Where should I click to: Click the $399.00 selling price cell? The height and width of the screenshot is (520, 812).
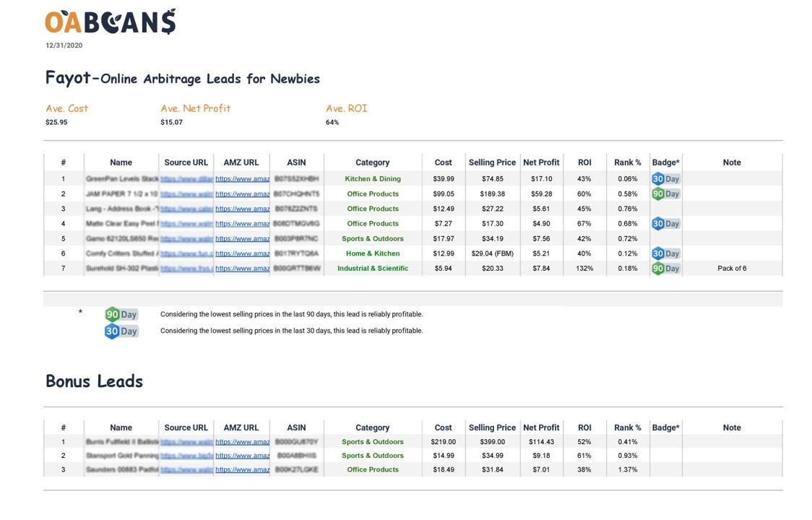(x=492, y=442)
